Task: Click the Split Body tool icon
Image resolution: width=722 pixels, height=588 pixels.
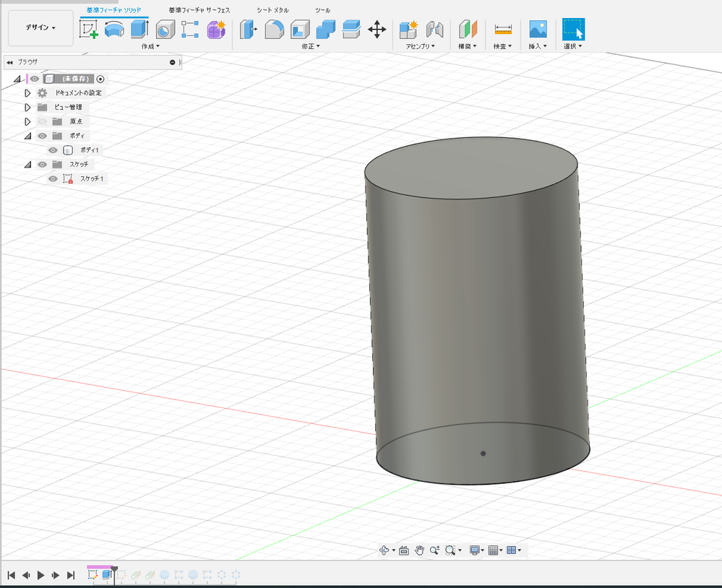Action: pos(351,30)
